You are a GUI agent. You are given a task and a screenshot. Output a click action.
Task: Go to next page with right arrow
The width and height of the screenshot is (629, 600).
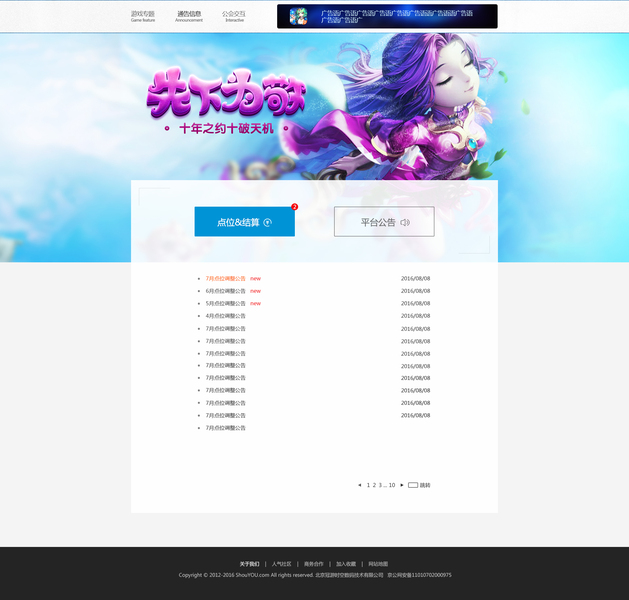pos(402,485)
